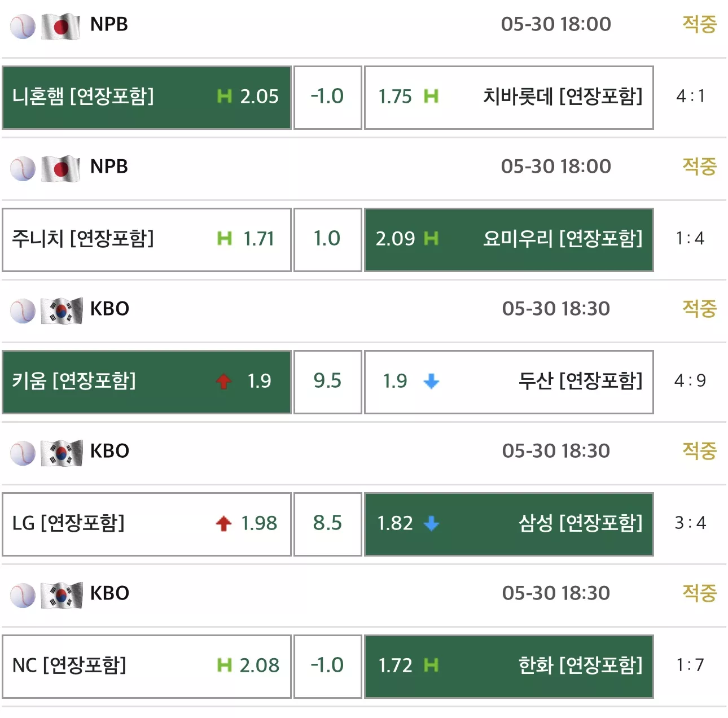The height and width of the screenshot is (718, 728).
Task: Click 적중 status on first NPB match
Action: click(x=699, y=24)
